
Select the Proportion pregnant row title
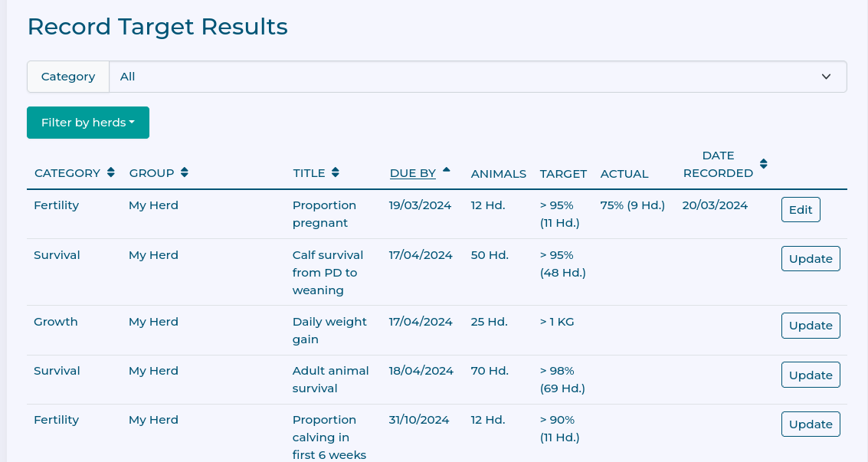click(x=324, y=214)
